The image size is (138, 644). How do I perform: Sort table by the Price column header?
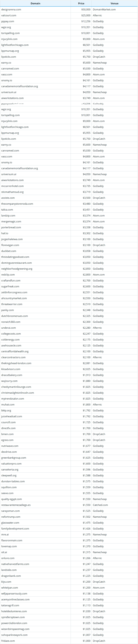[81, 4]
